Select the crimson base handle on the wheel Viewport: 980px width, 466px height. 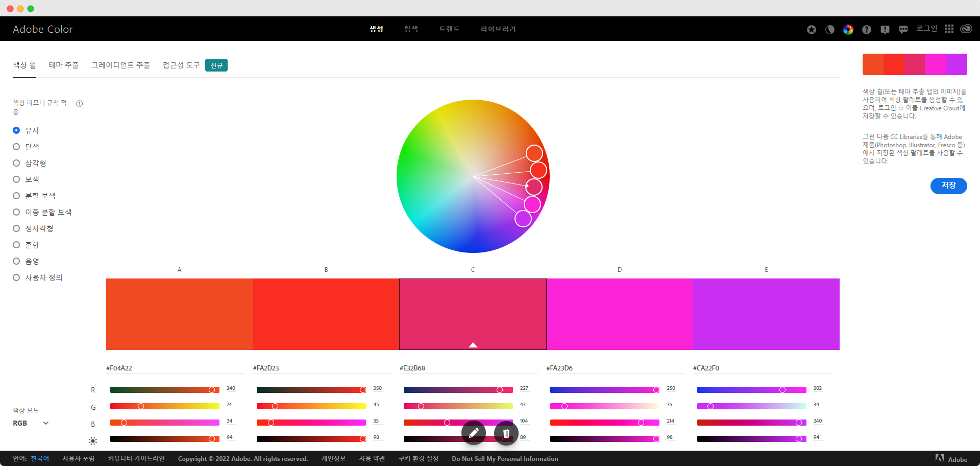(534, 187)
